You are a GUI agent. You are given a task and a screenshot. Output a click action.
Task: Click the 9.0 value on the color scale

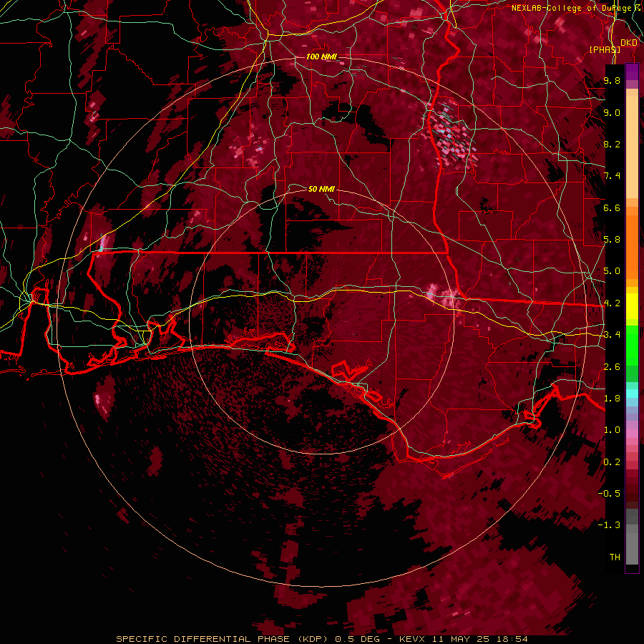pyautogui.click(x=612, y=112)
